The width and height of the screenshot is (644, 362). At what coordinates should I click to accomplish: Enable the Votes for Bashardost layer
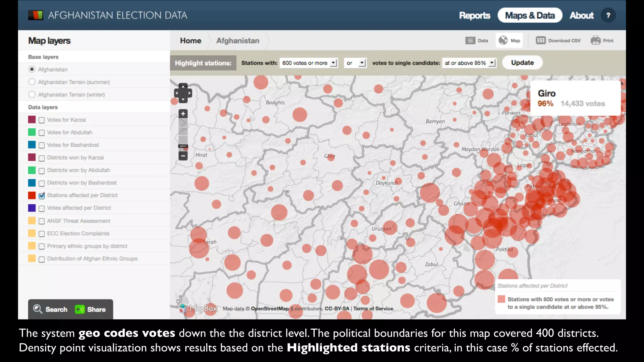[x=42, y=145]
